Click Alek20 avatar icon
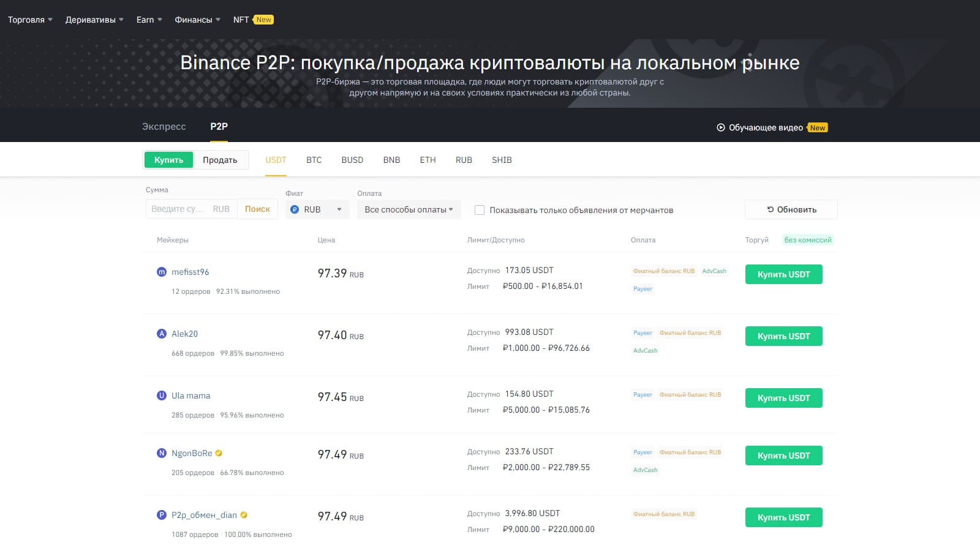 (162, 334)
